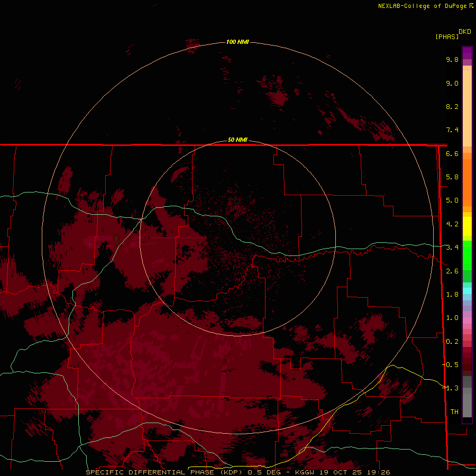Click the DKD label above the color scale
This screenshot has width=476, height=476.
pos(464,32)
